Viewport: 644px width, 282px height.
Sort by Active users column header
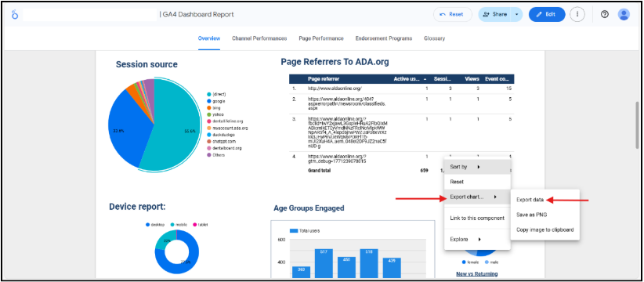406,79
